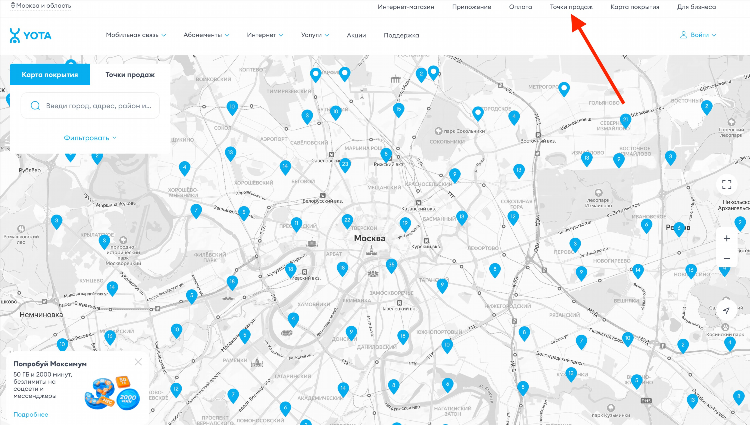The height and width of the screenshot is (425, 750).
Task: Click the promo 3D illustration image
Action: tap(112, 393)
